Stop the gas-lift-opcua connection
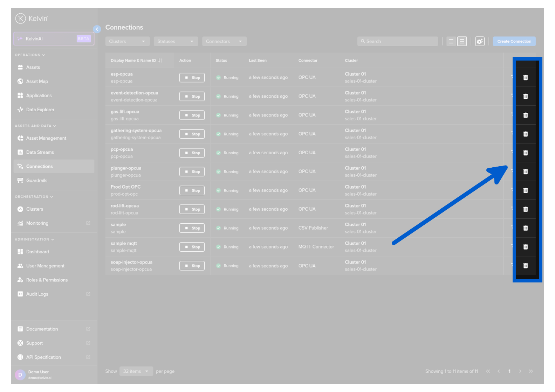Screen dimensions: 555x392 (192, 115)
